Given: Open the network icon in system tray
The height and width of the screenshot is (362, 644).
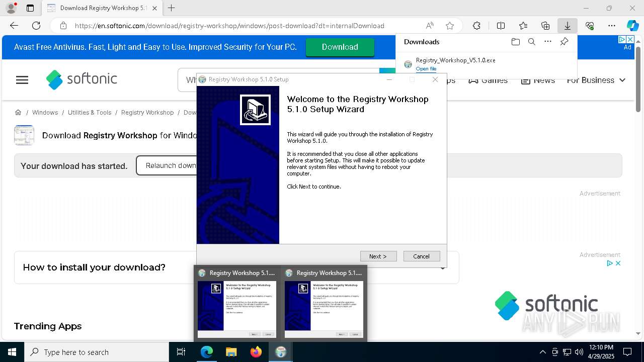Looking at the screenshot, I should click(567, 352).
